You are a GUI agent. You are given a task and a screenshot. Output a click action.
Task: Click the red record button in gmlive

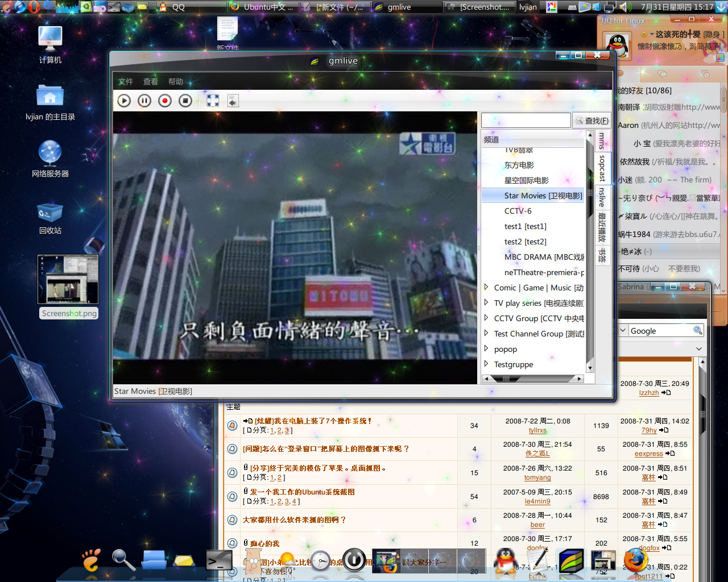[165, 101]
